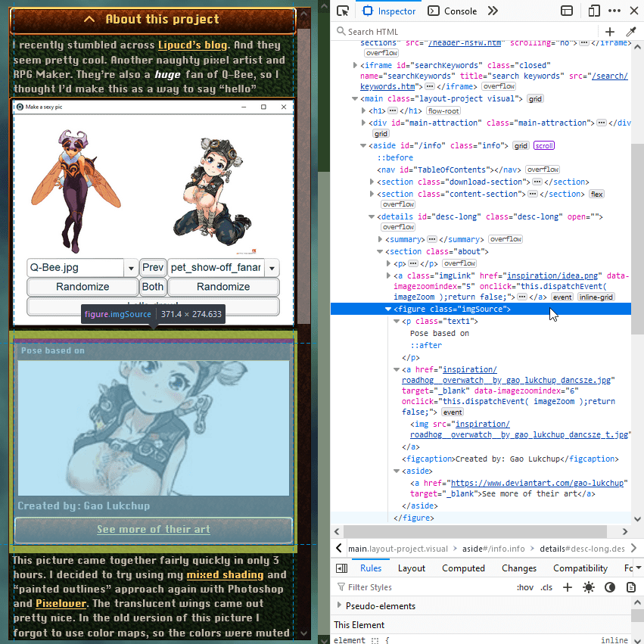Viewport: 644px width, 644px height.
Task: Click the create new node plus icon
Action: coord(610,32)
